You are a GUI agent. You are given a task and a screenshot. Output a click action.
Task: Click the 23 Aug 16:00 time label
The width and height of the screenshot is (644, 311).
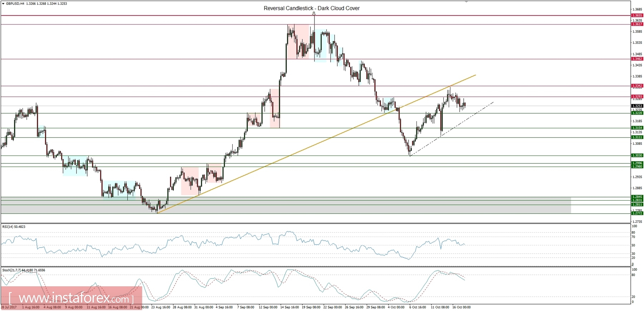point(161,307)
